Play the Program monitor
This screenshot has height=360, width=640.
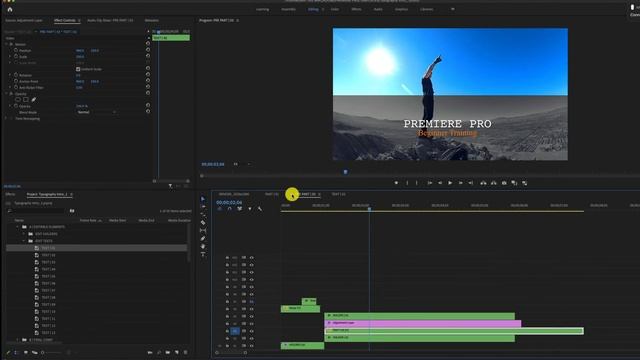pyautogui.click(x=450, y=183)
